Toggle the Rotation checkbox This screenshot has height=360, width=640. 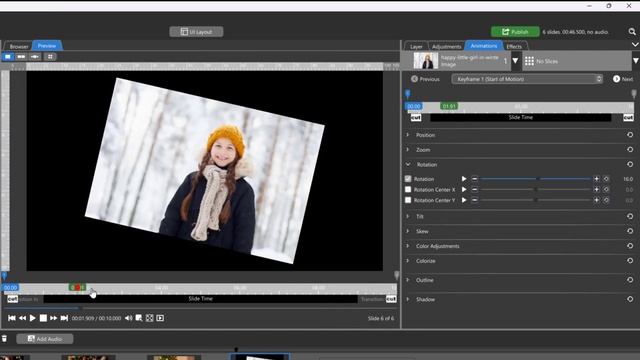click(x=408, y=179)
